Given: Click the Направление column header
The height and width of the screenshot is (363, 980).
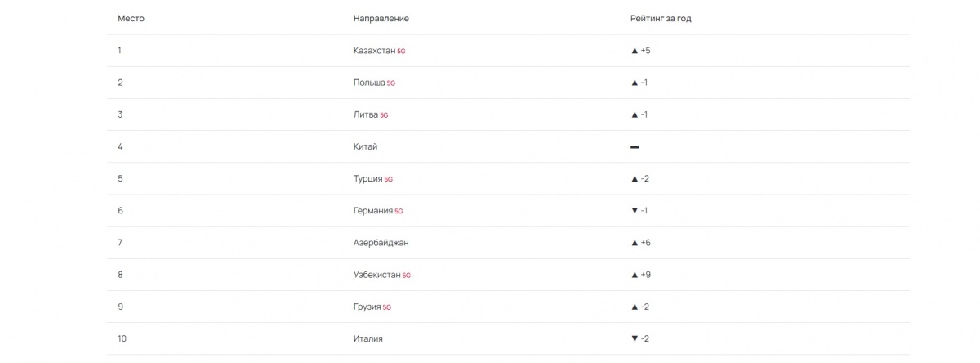Looking at the screenshot, I should [x=381, y=18].
